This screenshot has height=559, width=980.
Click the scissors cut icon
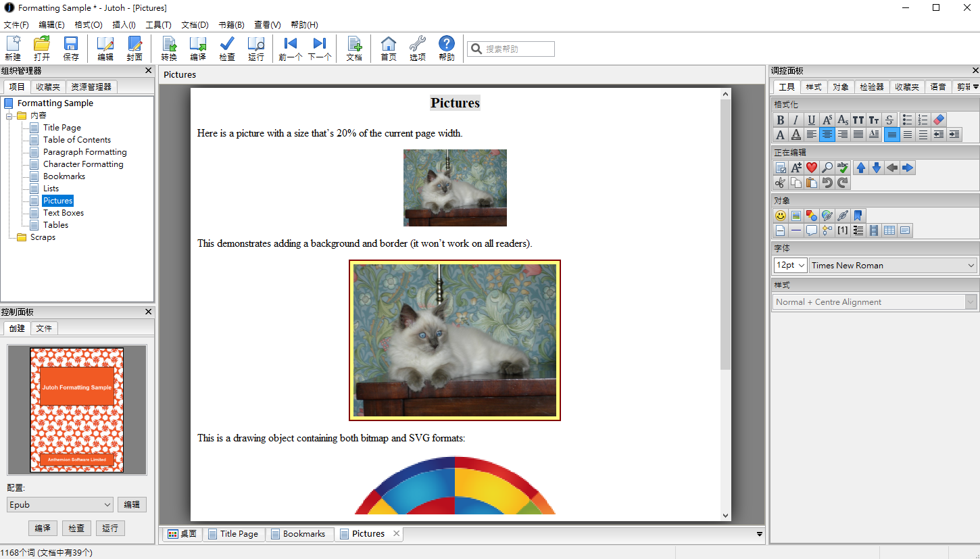(x=781, y=183)
